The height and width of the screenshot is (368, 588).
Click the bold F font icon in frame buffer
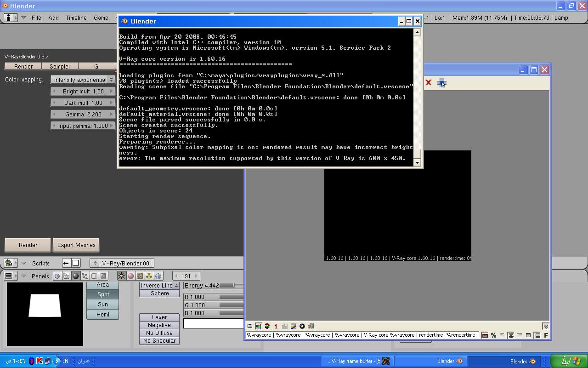point(546,335)
